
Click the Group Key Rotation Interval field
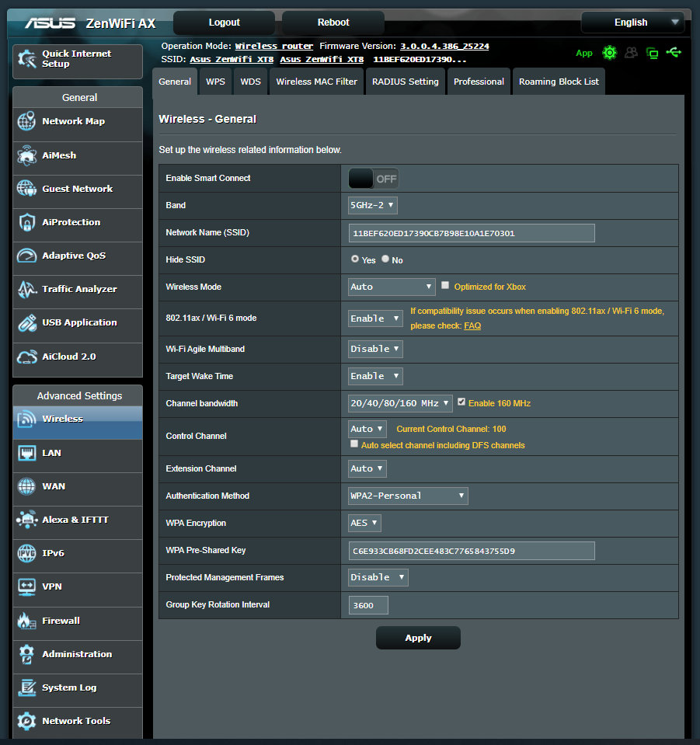pyautogui.click(x=368, y=605)
